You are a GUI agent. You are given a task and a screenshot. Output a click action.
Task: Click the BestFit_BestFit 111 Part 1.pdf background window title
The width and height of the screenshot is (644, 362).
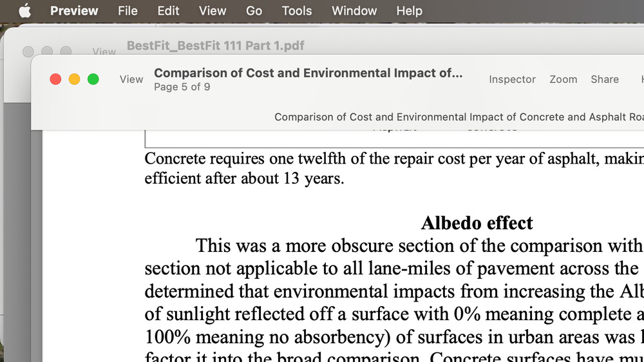(x=215, y=46)
